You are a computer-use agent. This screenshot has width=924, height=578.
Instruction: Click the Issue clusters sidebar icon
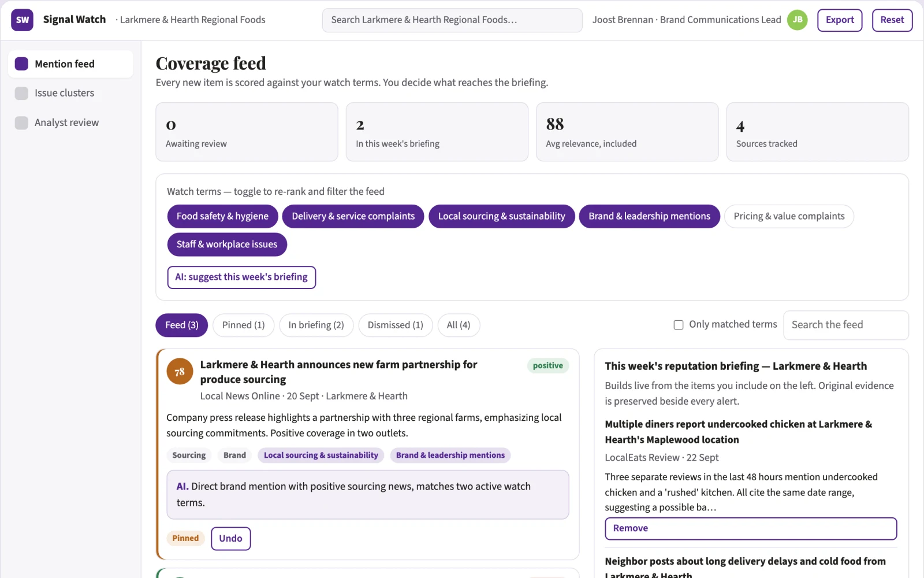point(21,93)
